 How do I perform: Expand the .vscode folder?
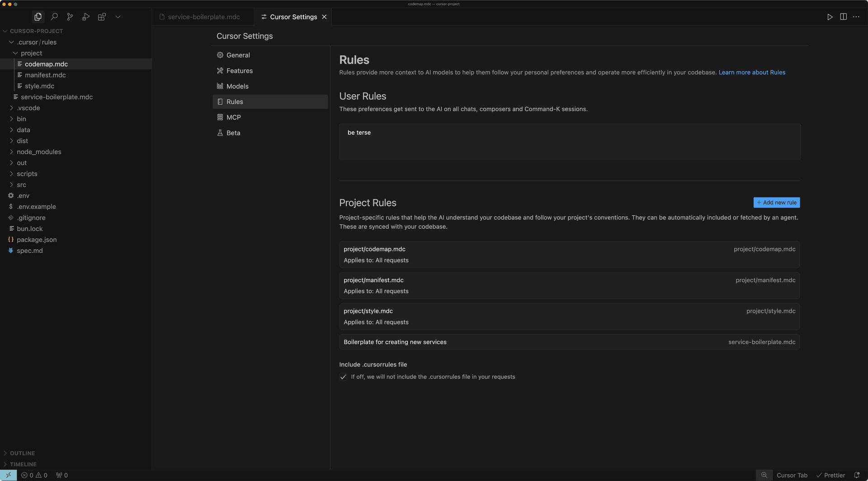pyautogui.click(x=75, y=108)
